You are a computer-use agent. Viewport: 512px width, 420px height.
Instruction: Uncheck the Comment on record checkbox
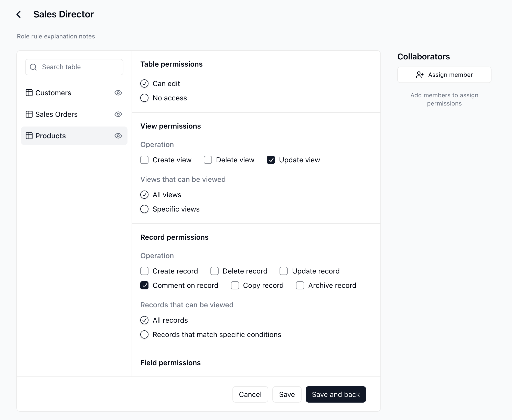[144, 285]
